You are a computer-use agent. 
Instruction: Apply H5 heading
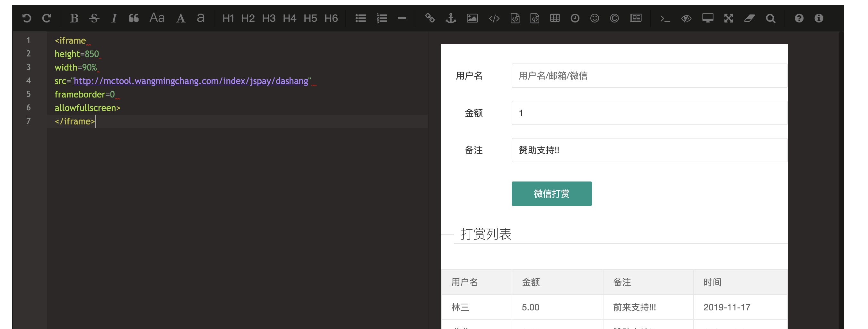click(310, 18)
